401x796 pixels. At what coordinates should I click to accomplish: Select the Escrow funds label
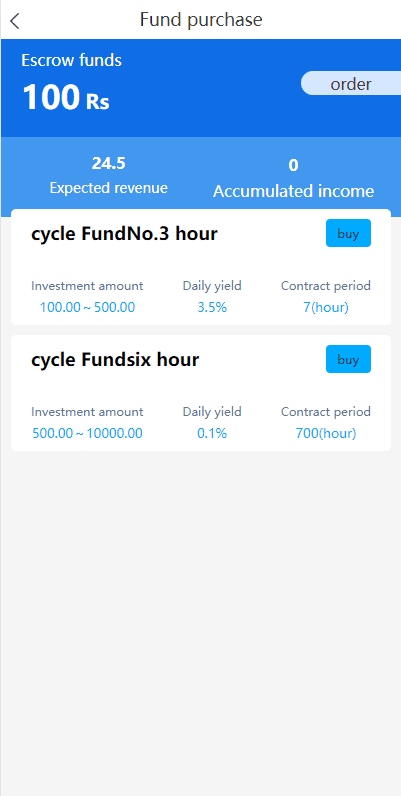pyautogui.click(x=72, y=60)
